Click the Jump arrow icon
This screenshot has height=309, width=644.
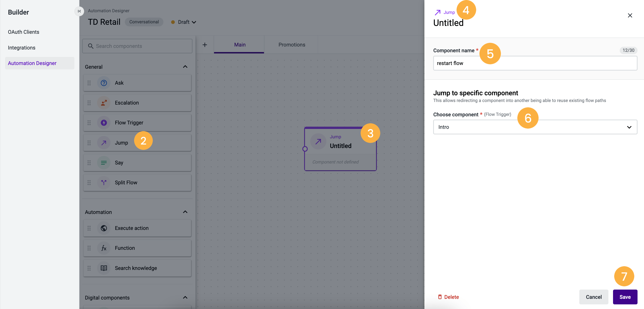tap(104, 143)
